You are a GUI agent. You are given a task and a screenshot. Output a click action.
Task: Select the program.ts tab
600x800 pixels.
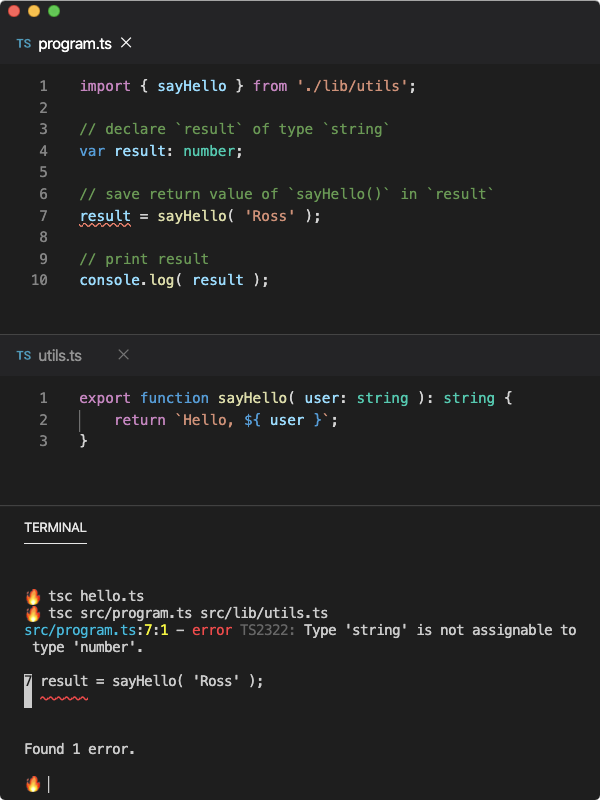74,45
